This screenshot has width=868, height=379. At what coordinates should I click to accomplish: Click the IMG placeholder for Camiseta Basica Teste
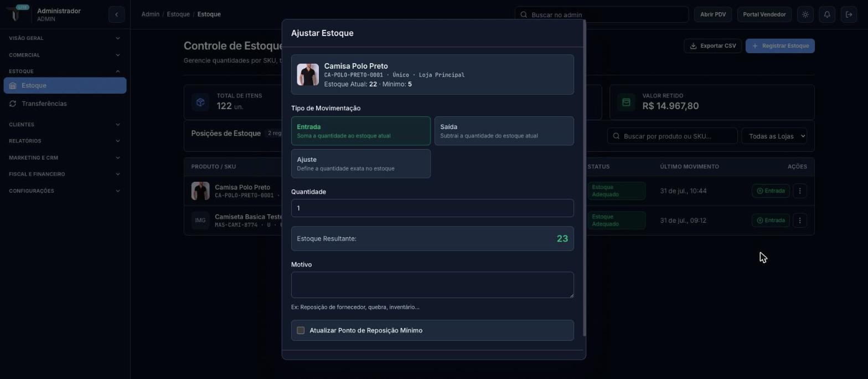[x=200, y=221]
